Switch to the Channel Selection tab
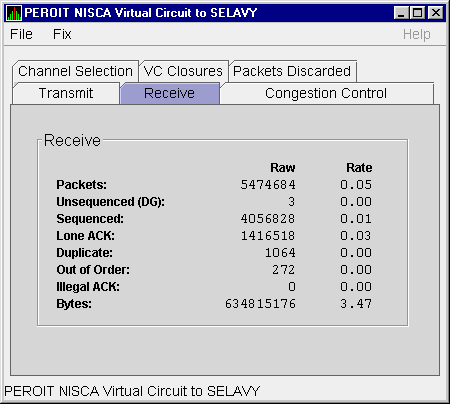This screenshot has height=404, width=450. [75, 71]
